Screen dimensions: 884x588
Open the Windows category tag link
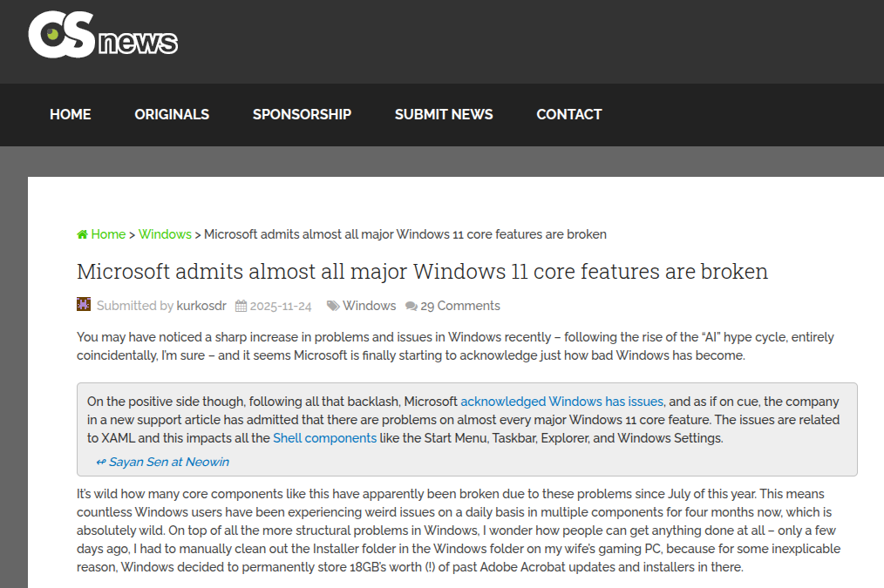click(x=370, y=306)
